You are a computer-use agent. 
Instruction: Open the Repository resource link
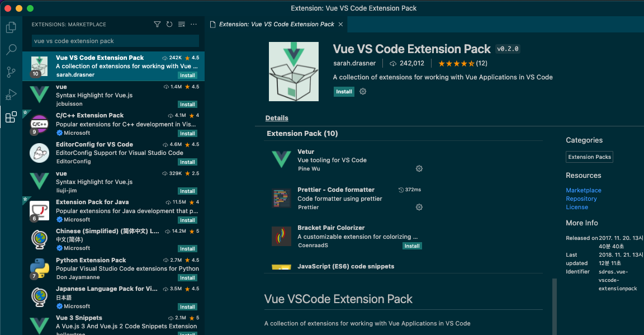pyautogui.click(x=581, y=199)
